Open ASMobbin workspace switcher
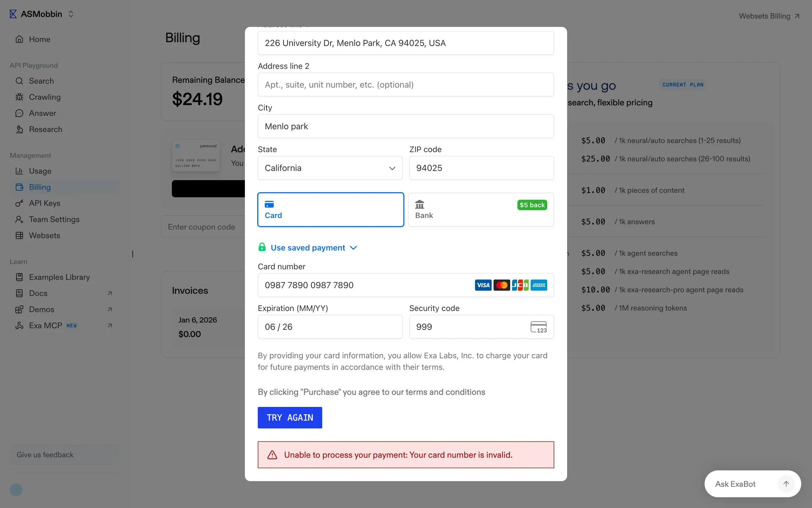 (42, 14)
